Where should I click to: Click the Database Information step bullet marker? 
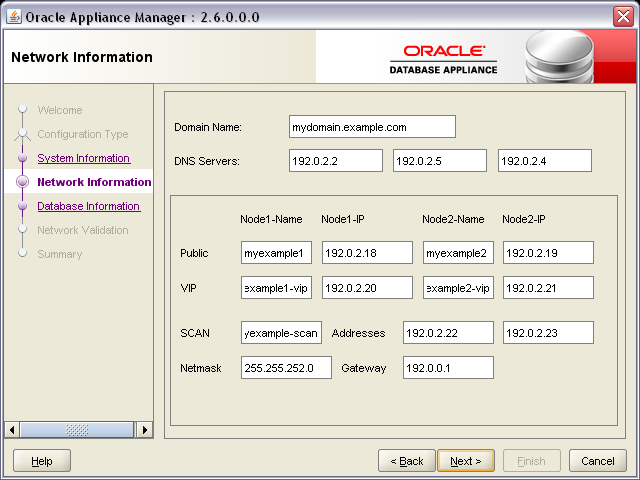(x=22, y=206)
